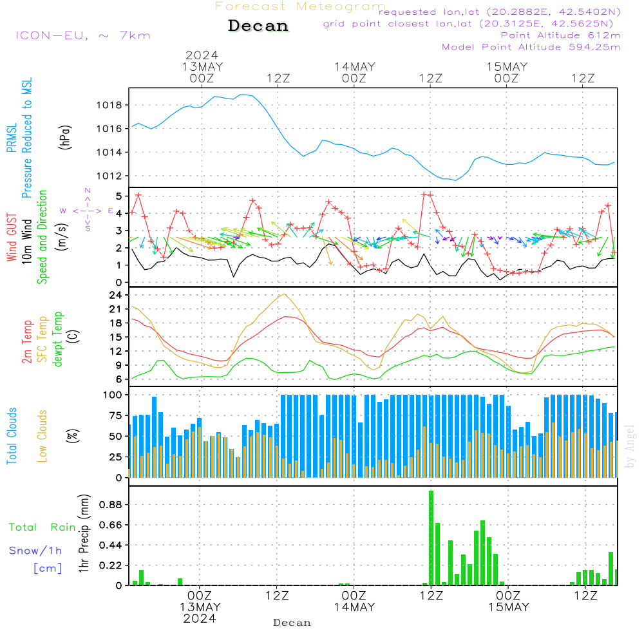Click the 1012 pressure axis value

point(109,176)
